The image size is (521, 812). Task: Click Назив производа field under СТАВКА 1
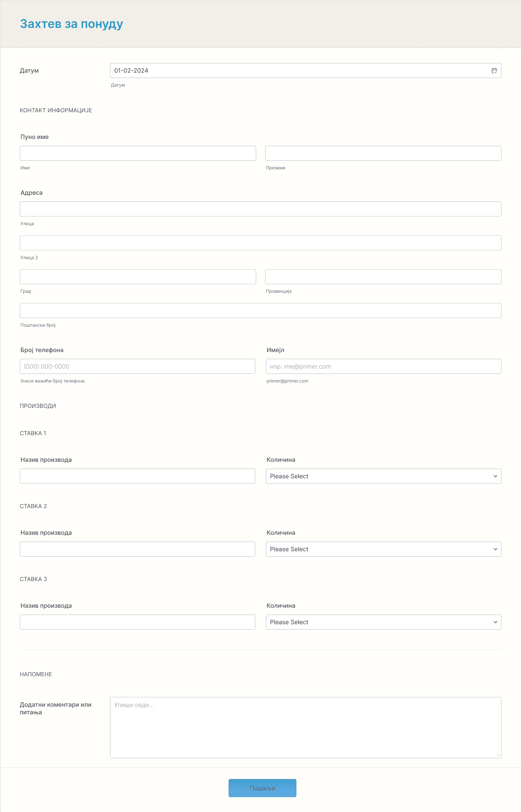[137, 476]
